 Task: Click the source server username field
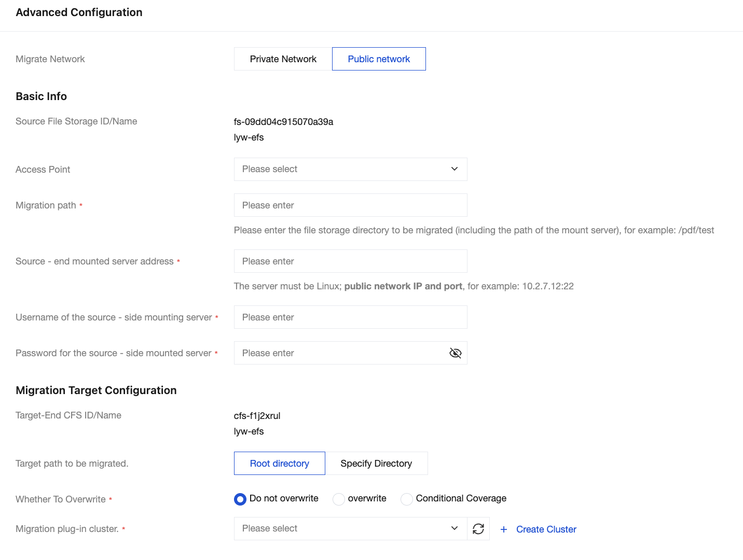pyautogui.click(x=350, y=317)
